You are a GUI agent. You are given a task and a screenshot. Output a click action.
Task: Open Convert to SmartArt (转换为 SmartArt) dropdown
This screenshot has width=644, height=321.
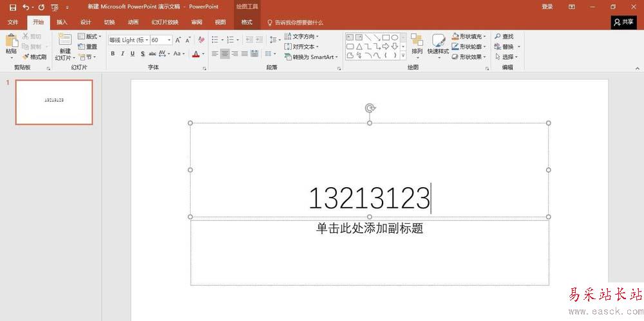click(311, 57)
